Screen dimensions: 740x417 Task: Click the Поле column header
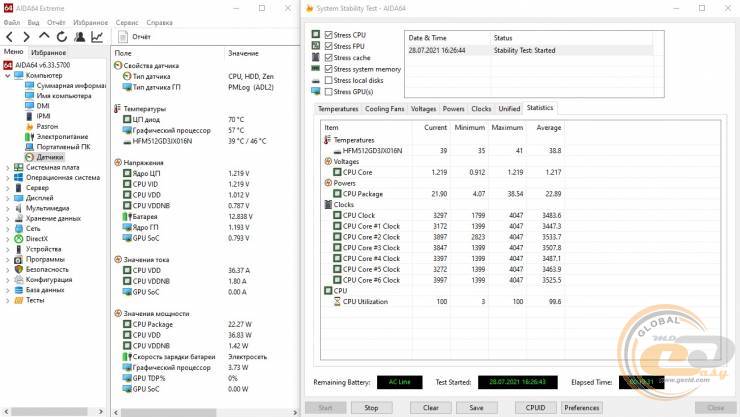coord(168,53)
